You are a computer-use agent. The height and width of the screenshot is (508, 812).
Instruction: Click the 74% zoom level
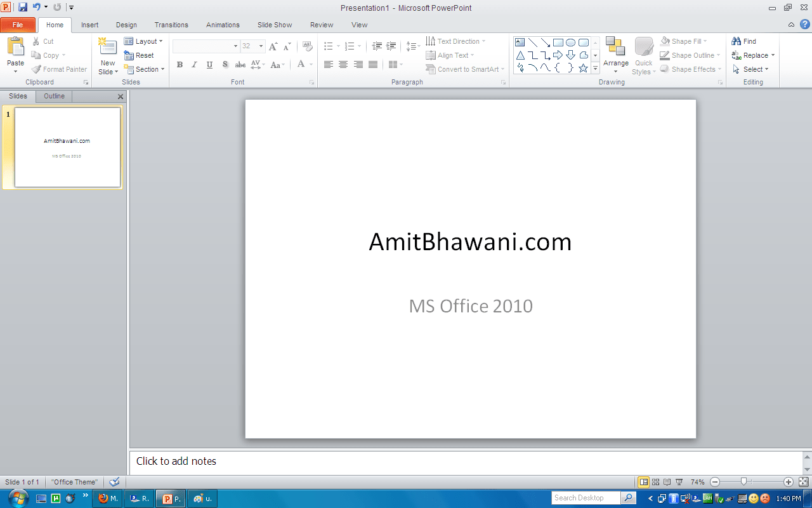(x=697, y=482)
